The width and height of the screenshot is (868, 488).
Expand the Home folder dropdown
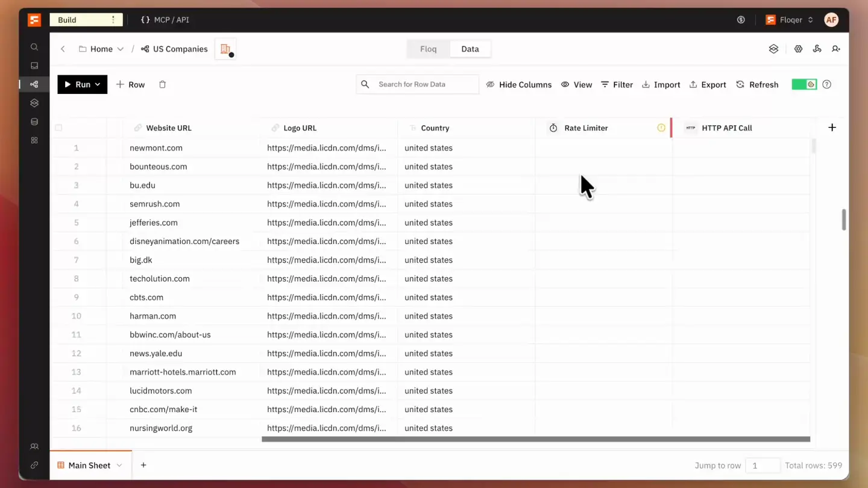click(121, 49)
